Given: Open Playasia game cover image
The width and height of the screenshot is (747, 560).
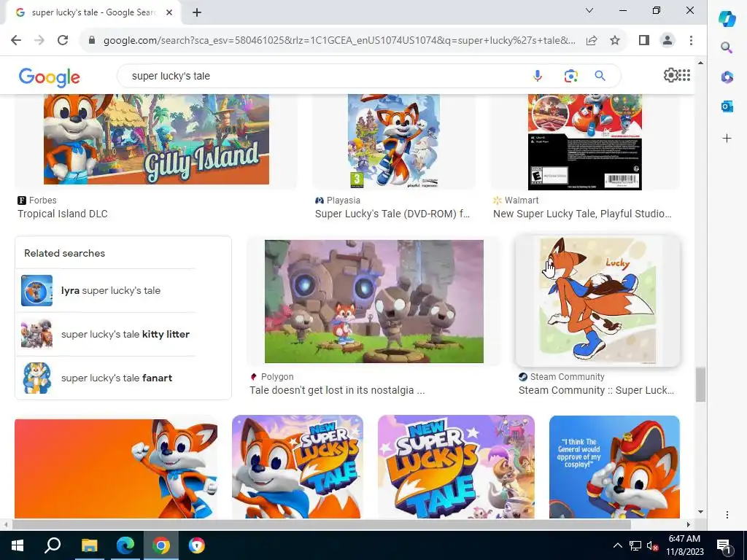Looking at the screenshot, I should (394, 141).
